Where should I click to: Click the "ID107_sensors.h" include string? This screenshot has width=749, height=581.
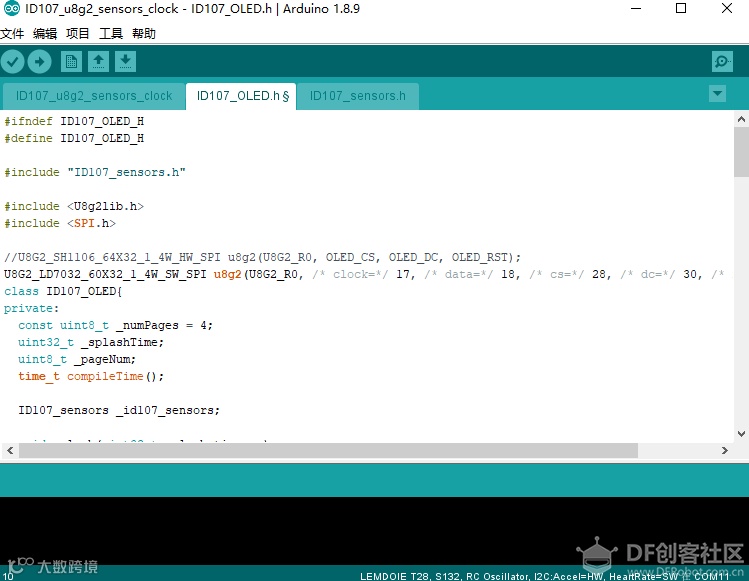point(126,172)
